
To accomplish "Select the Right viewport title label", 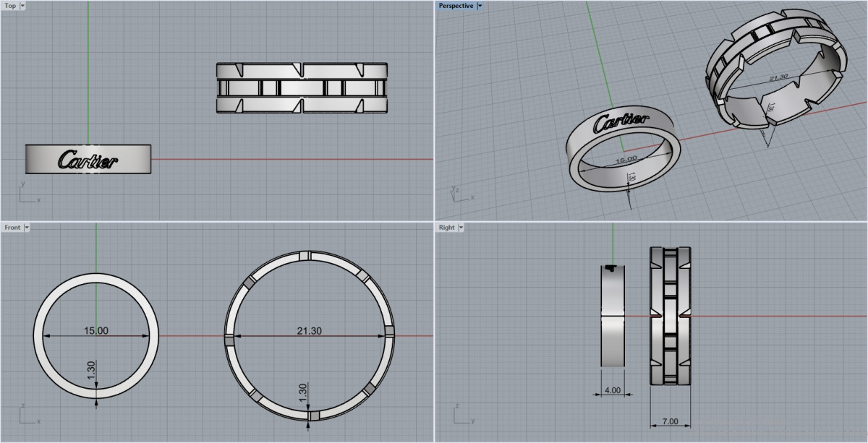I will click(446, 228).
